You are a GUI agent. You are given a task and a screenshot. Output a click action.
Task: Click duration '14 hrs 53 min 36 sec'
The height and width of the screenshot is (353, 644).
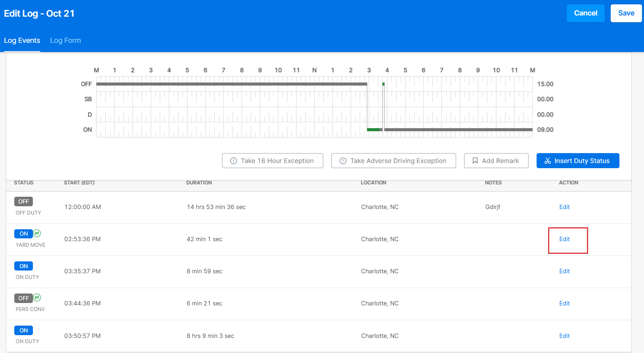(216, 207)
